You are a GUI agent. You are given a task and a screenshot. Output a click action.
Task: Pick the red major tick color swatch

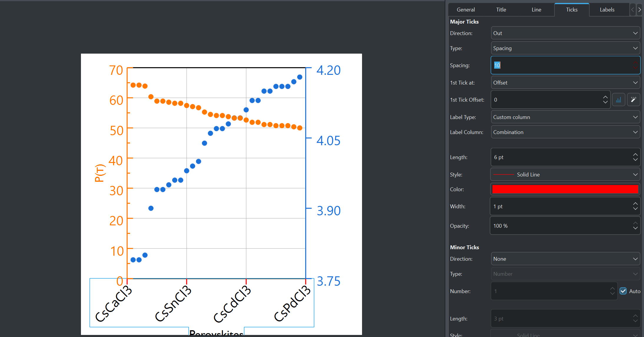(565, 189)
